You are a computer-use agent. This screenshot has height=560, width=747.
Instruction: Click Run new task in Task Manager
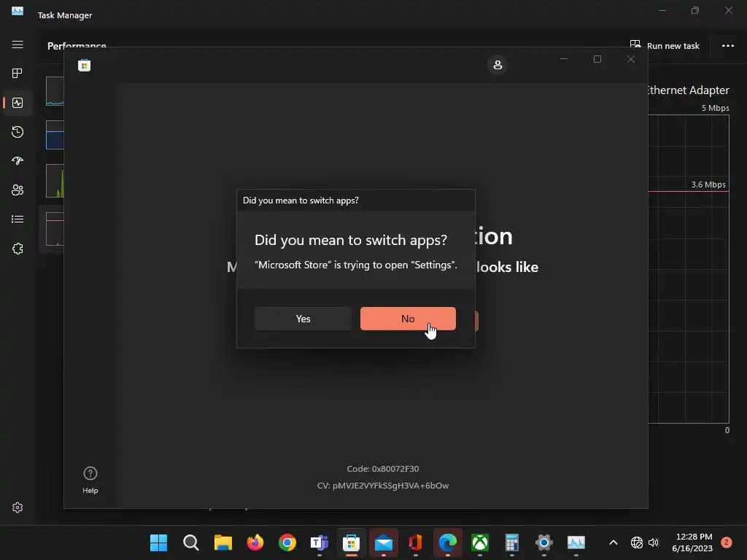click(665, 46)
